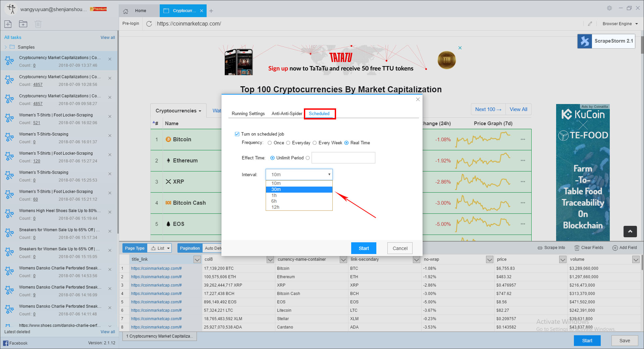Click the Add Field plus icon
The height and width of the screenshot is (349, 644).
[x=615, y=248]
